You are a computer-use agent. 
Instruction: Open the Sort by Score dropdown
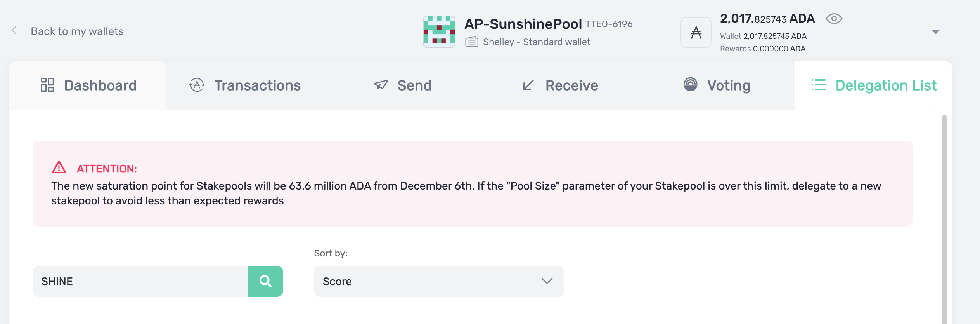pyautogui.click(x=438, y=281)
